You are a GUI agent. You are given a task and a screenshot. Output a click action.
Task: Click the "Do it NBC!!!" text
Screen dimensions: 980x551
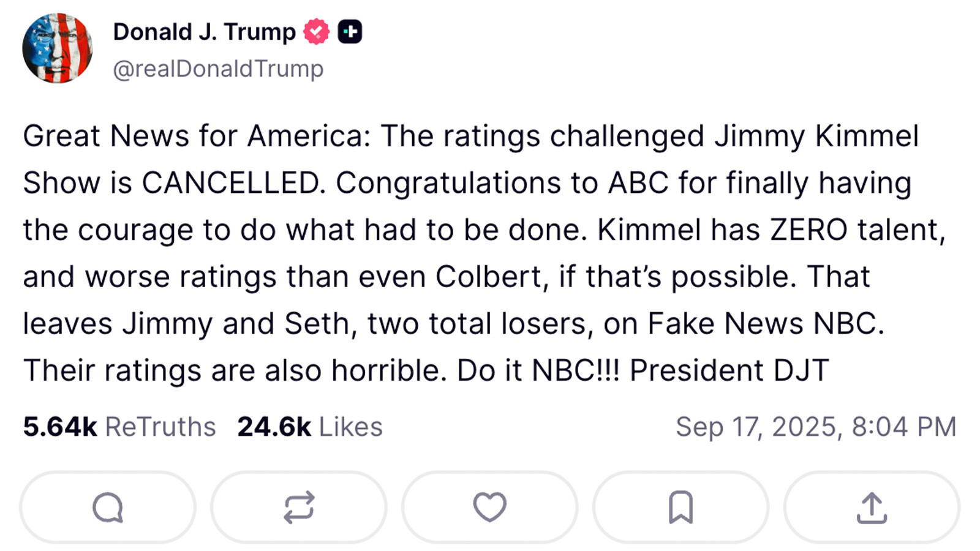538,370
